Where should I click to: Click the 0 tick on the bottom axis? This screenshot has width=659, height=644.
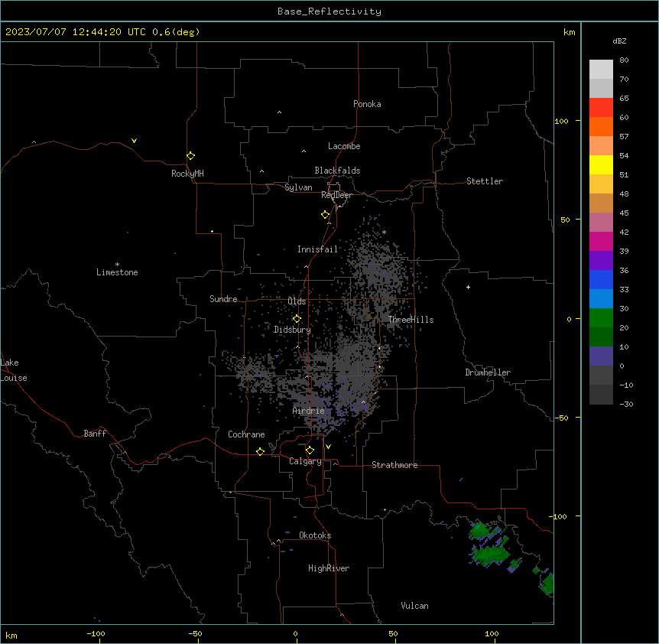pos(295,633)
